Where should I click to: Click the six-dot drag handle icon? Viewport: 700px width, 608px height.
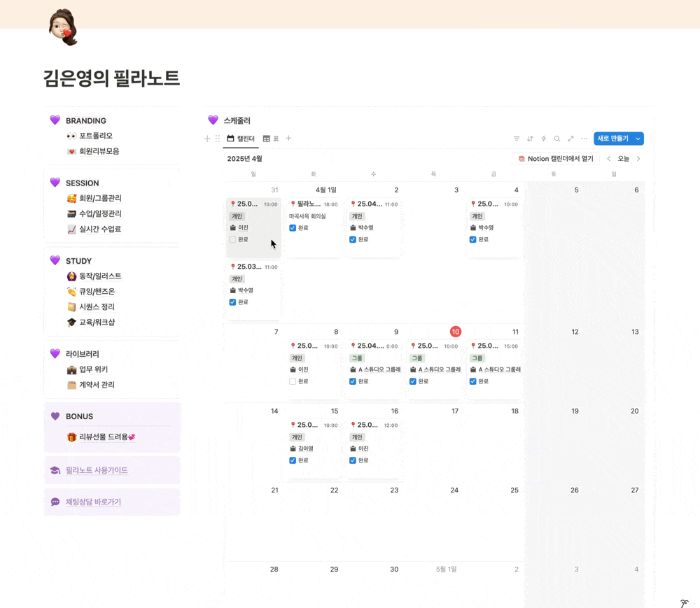[218, 139]
